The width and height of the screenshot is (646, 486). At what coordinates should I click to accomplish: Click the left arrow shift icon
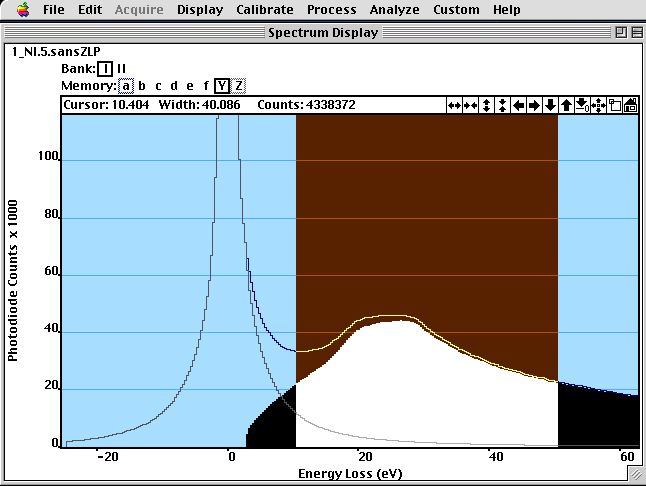tap(518, 105)
